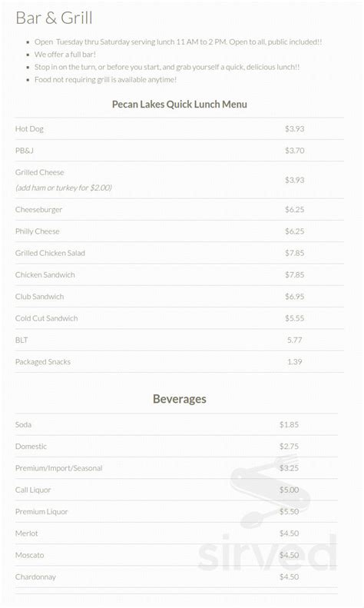Click the Premium/Import/Seasonal entry

coord(59,468)
